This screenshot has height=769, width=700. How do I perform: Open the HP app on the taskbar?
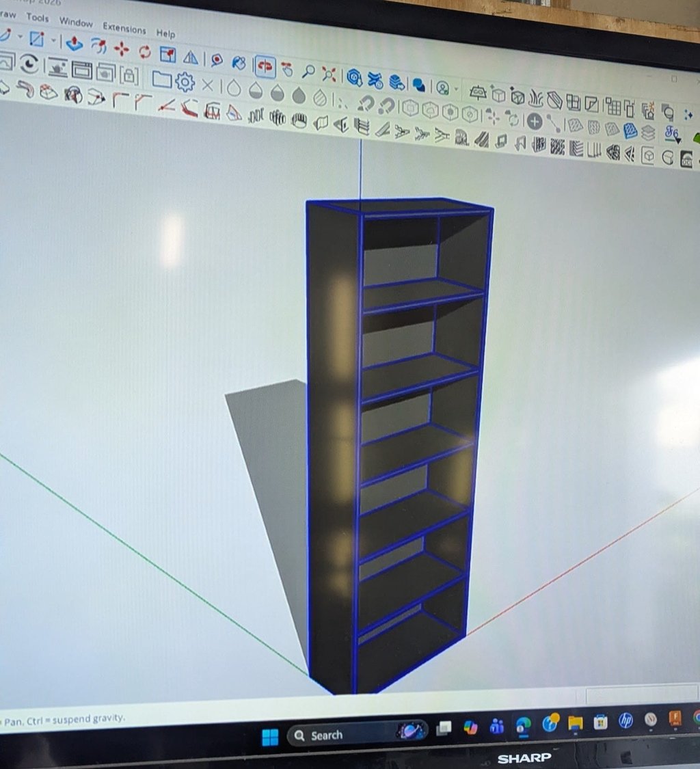[625, 720]
